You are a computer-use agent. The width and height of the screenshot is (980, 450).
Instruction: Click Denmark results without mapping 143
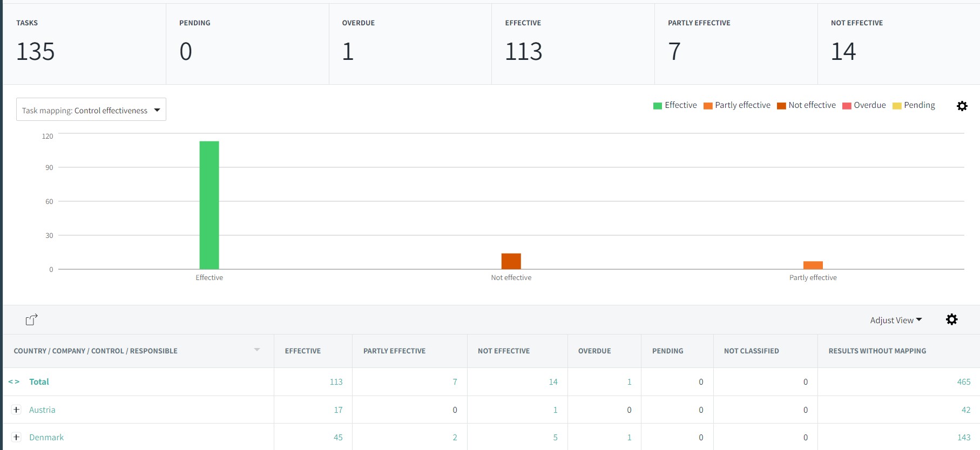[964, 437]
